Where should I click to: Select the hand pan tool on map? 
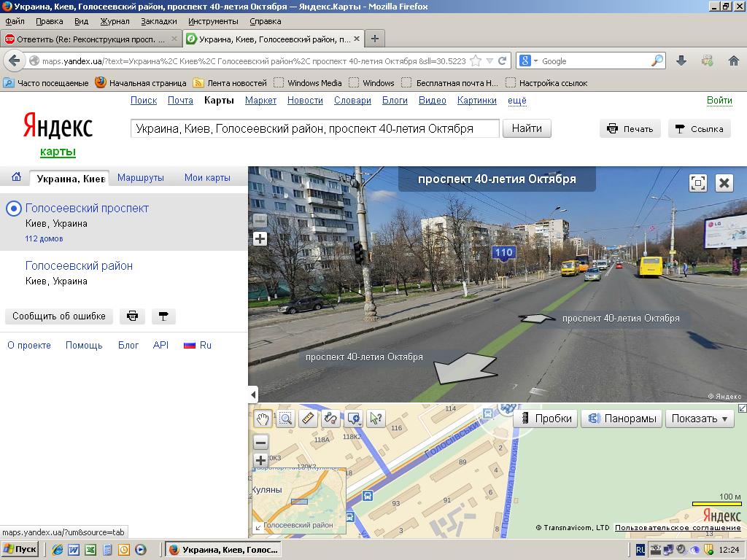coord(263,419)
